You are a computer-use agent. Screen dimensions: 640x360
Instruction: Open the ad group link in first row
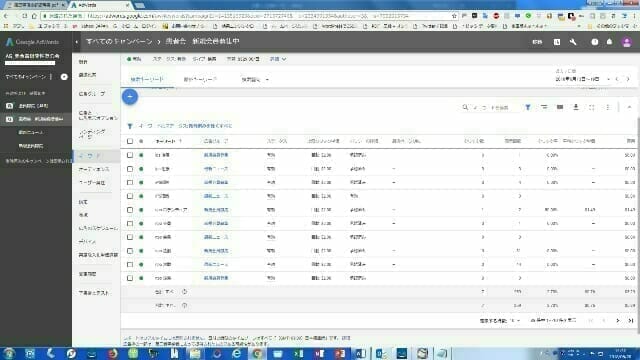click(x=216, y=155)
